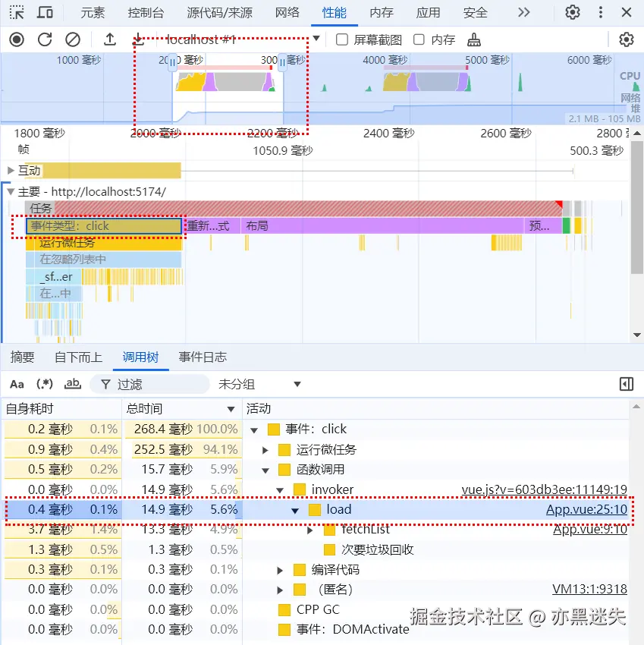Image resolution: width=644 pixels, height=645 pixels.
Task: Open the 事件日志 tab
Action: (203, 357)
